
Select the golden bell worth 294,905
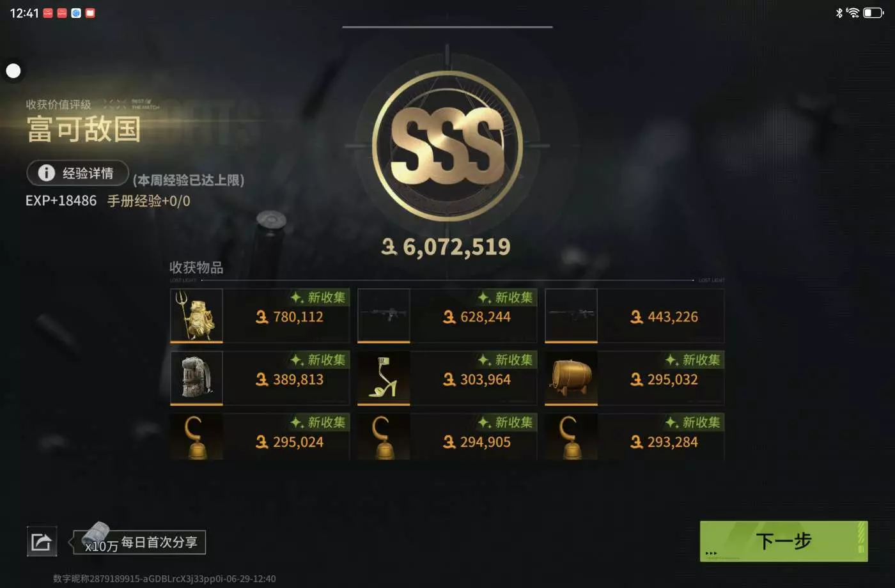tap(384, 437)
